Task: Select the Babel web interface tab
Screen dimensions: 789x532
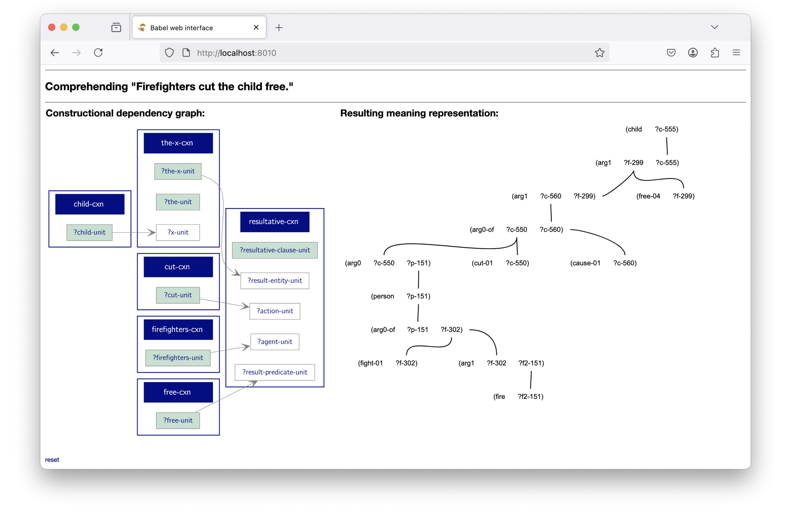Action: pyautogui.click(x=190, y=28)
